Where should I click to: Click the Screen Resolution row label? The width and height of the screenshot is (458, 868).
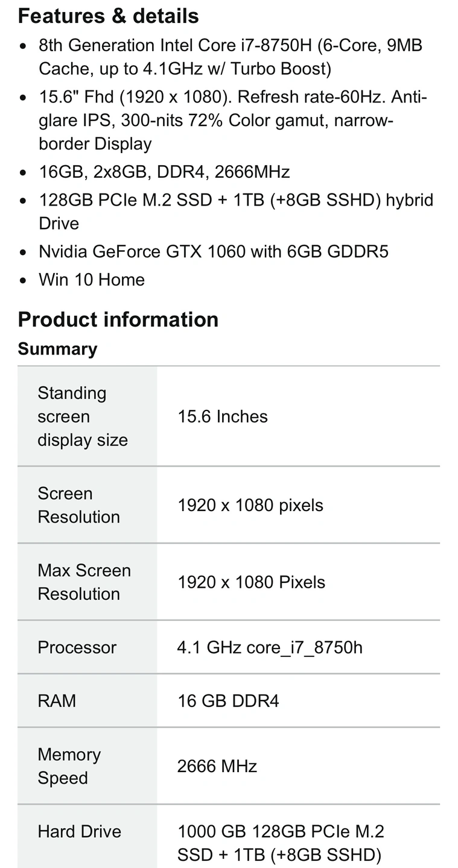[x=79, y=505]
